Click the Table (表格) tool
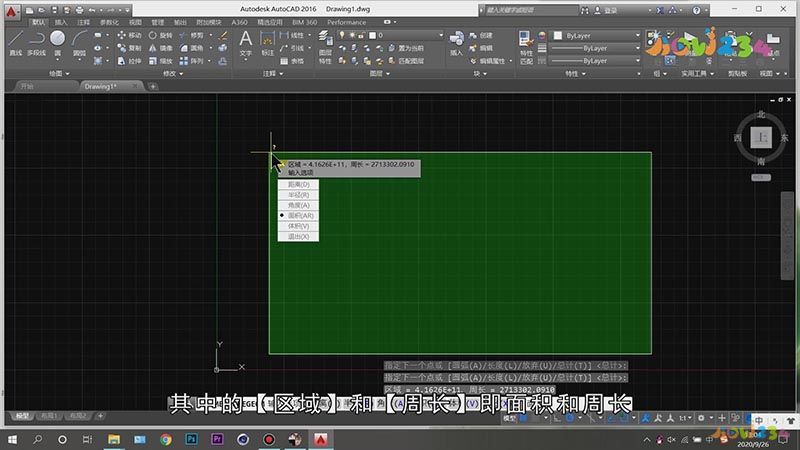Image resolution: width=800 pixels, height=450 pixels. tap(292, 61)
